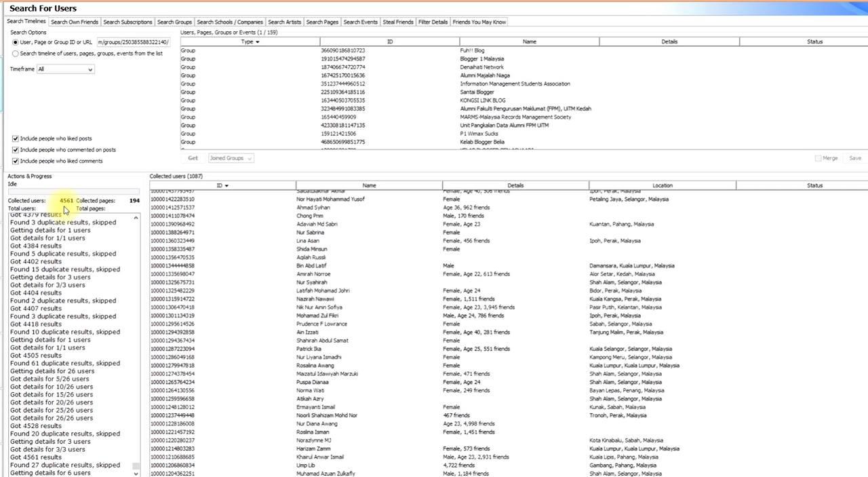This screenshot has width=868, height=477.
Task: Toggle Include people who commented on posts
Action: [64, 150]
